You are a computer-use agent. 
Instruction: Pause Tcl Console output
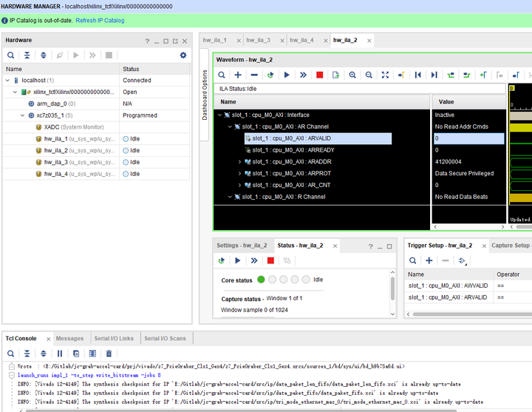click(x=60, y=354)
